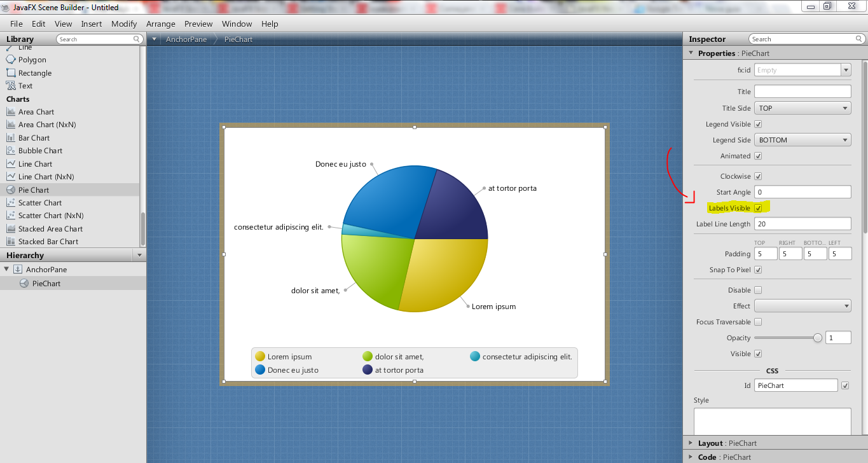This screenshot has width=868, height=463.
Task: Open the Preview menu
Action: click(198, 24)
